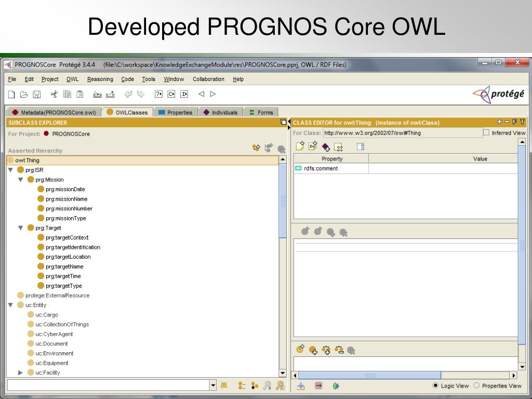Click the Create sibling class icon
This screenshot has width=532, height=399.
[269, 148]
